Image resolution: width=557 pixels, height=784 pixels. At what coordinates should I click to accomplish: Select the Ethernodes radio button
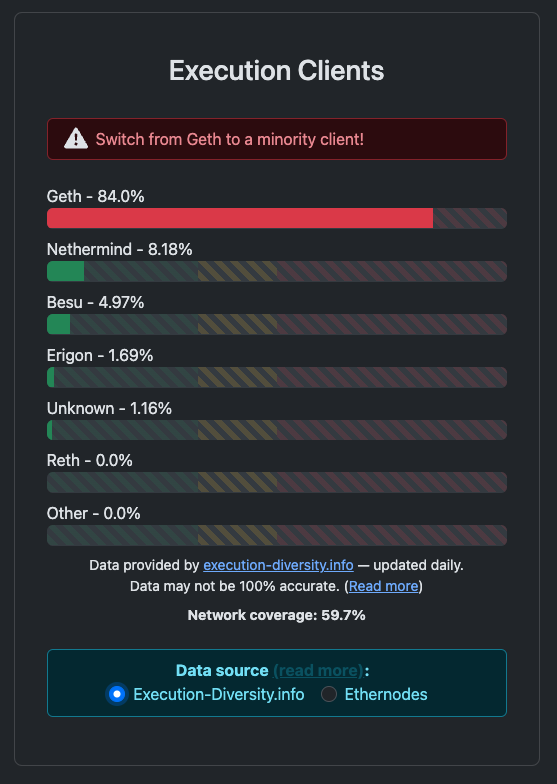tap(328, 694)
